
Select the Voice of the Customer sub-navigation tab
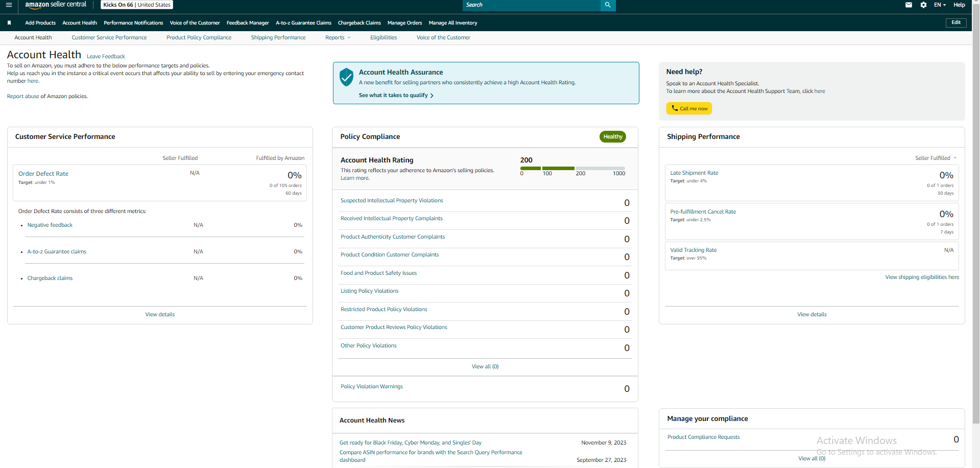[x=443, y=38]
